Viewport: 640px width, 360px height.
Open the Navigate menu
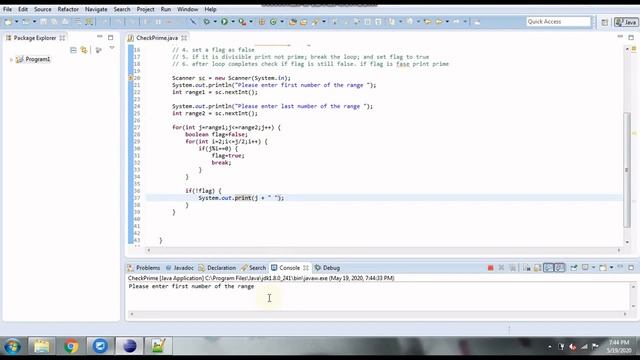click(96, 9)
